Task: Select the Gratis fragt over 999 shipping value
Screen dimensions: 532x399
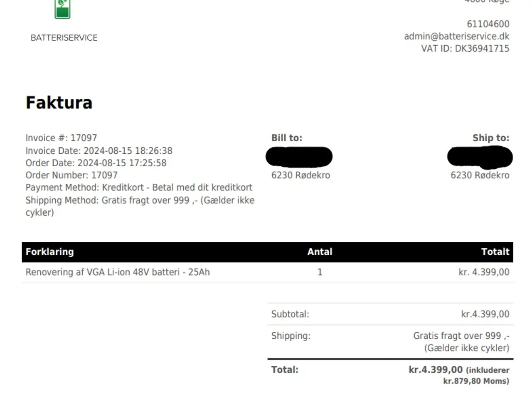Action: click(461, 342)
